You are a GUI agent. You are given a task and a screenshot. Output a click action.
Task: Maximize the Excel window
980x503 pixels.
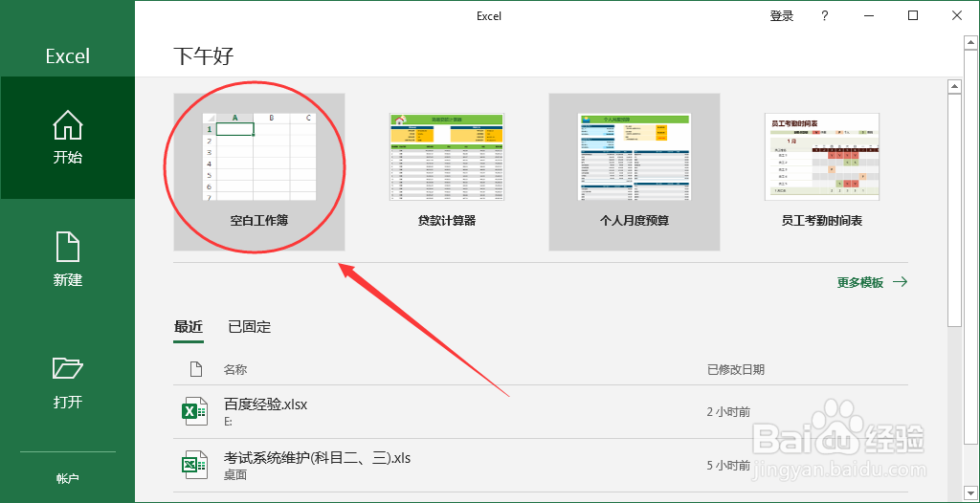click(x=913, y=15)
